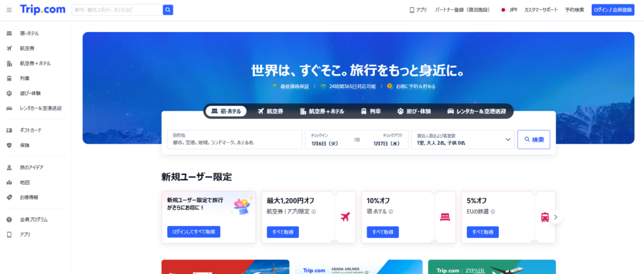Click the ログイン / 会員登録 button

[x=613, y=10]
